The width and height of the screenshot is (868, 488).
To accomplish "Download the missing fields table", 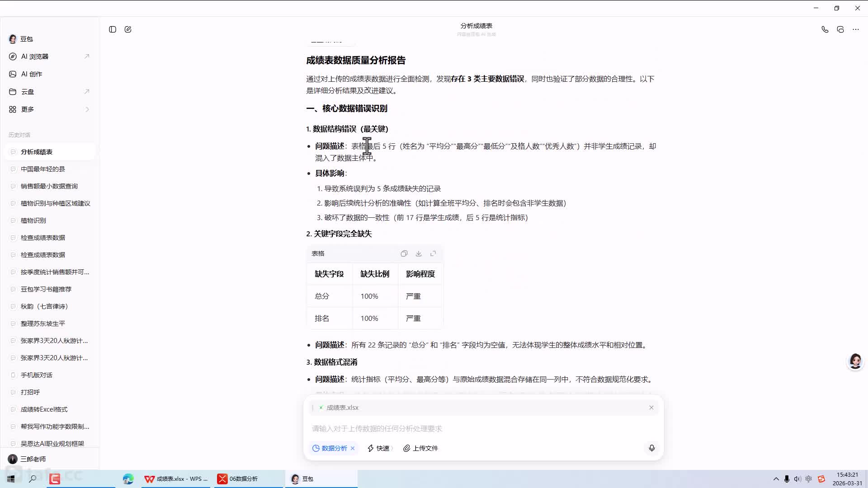I will tap(419, 253).
